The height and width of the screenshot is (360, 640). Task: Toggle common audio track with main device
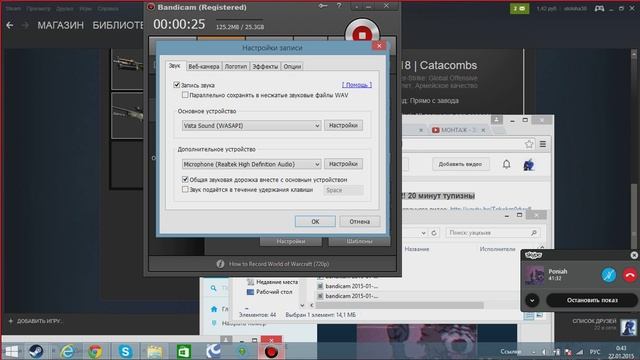185,179
